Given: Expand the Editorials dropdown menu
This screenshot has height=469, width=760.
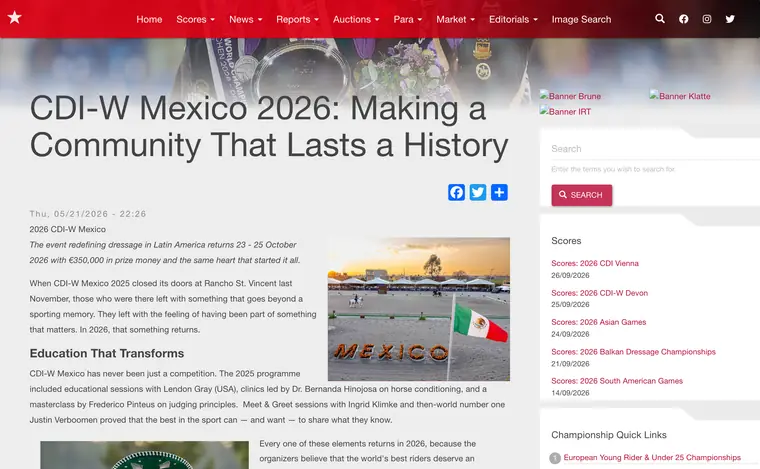Looking at the screenshot, I should point(513,19).
